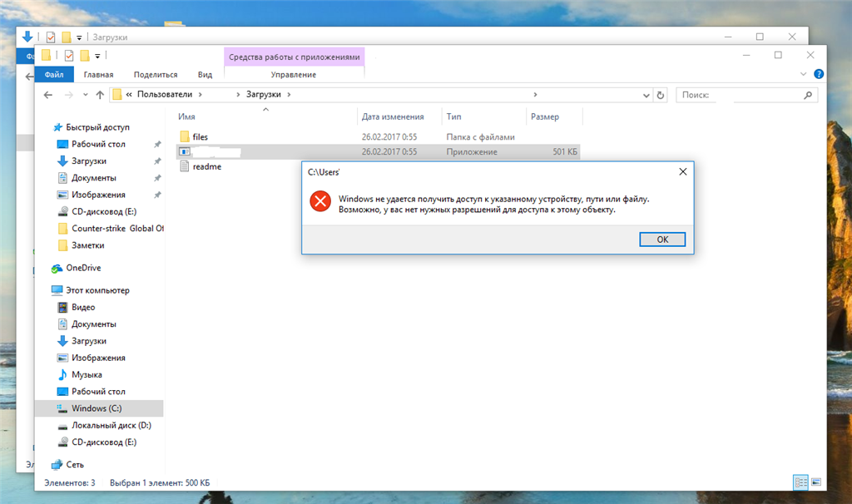This screenshot has width=852, height=504.
Task: Click the red error icon in dialog
Action: pos(320,201)
